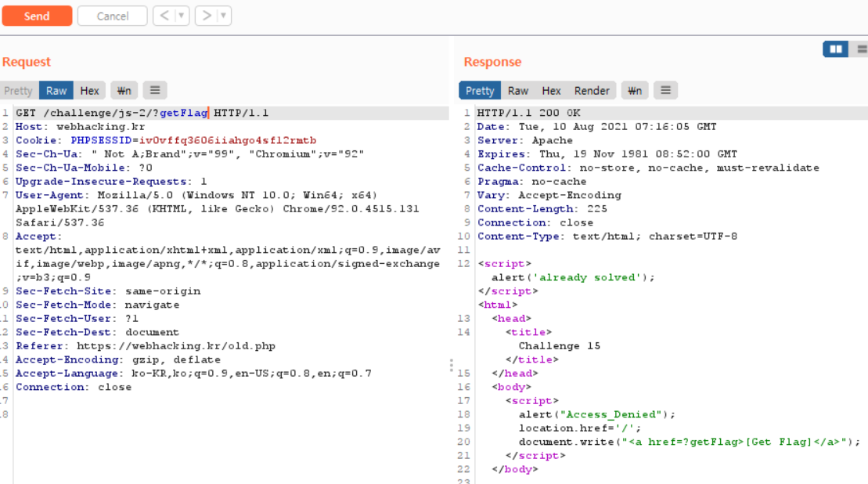Click the Request panel heading
This screenshot has height=484, width=868.
(27, 62)
